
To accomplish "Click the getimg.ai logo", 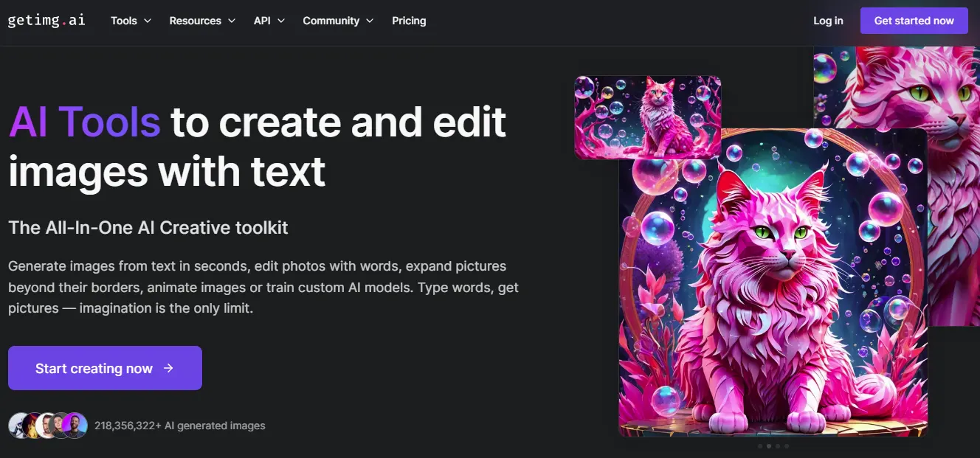I will coord(46,21).
